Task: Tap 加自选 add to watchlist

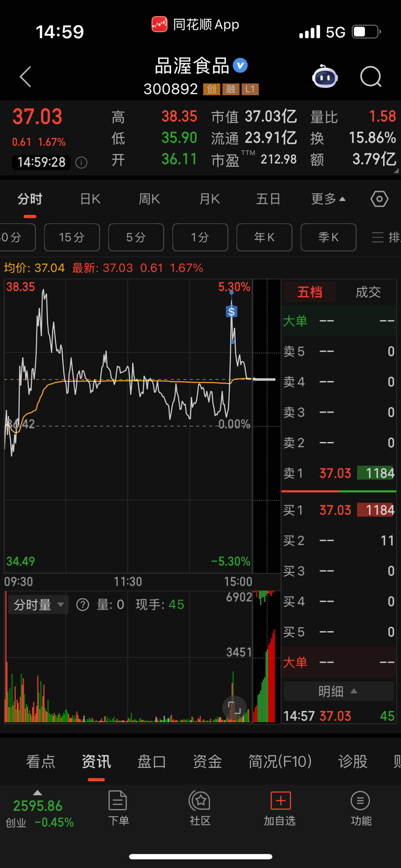Action: click(x=280, y=808)
